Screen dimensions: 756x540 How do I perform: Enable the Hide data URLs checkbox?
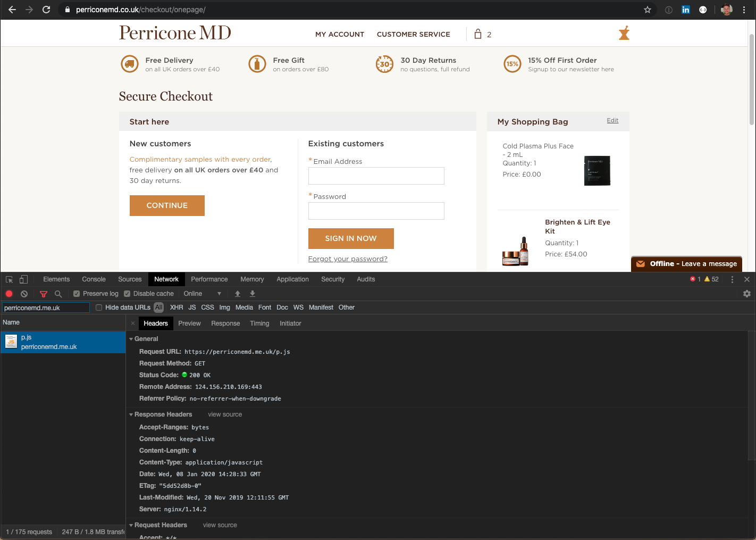click(x=99, y=308)
